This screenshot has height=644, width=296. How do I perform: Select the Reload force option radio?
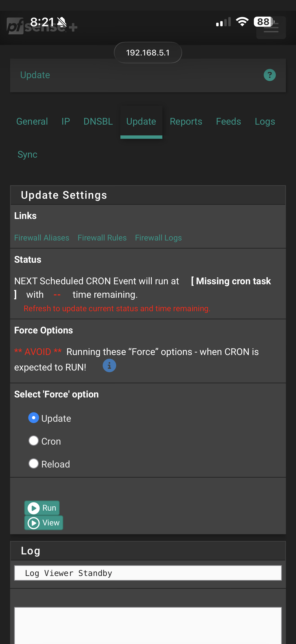coord(34,463)
